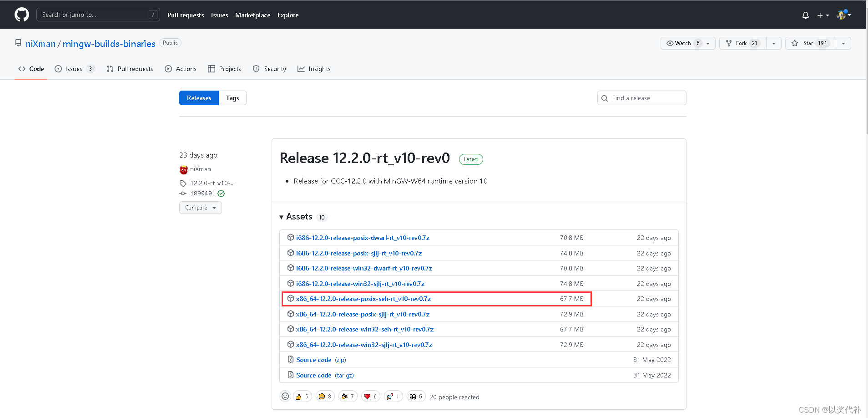Open the GitHub home logo
The image size is (868, 418).
22,15
